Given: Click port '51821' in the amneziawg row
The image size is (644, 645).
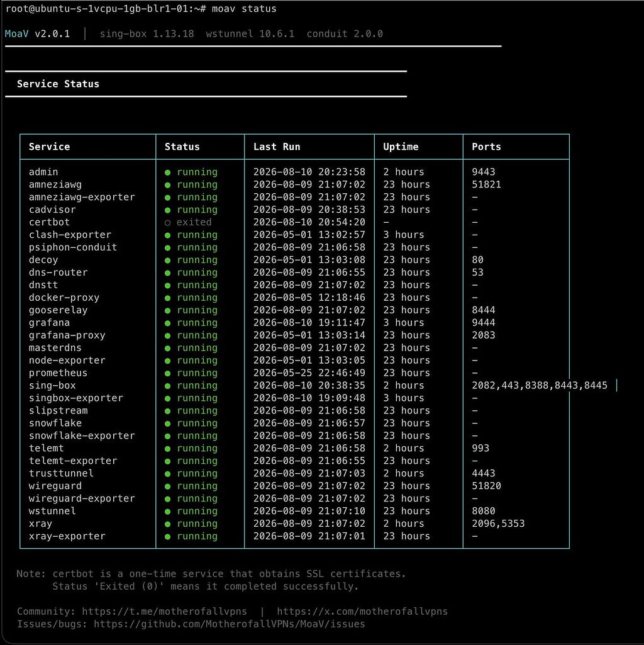Looking at the screenshot, I should pyautogui.click(x=487, y=185).
